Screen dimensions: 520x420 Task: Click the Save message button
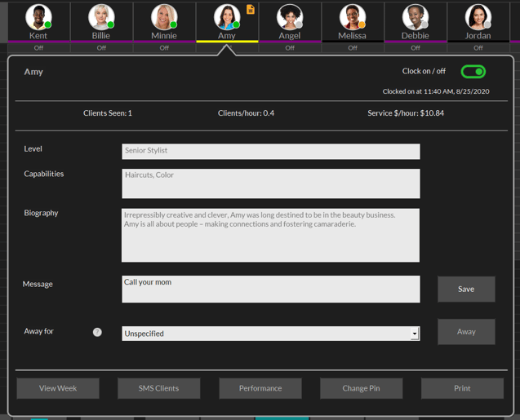coord(466,289)
